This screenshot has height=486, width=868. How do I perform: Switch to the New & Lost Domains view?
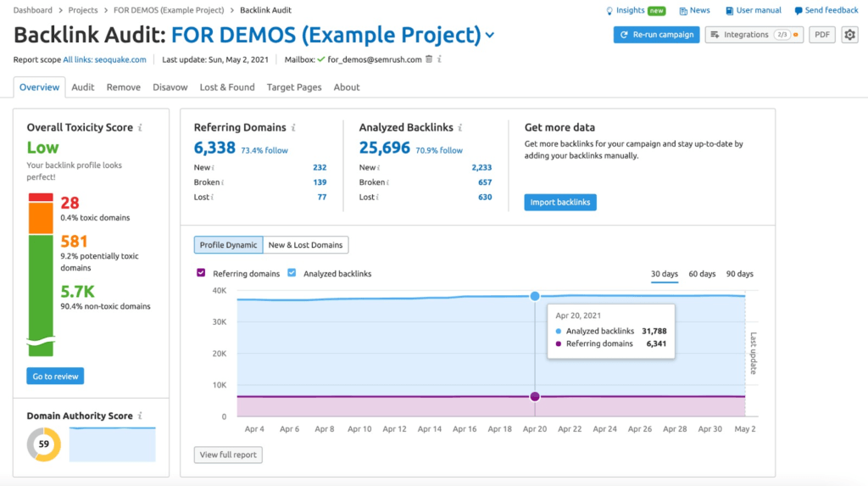[305, 245]
